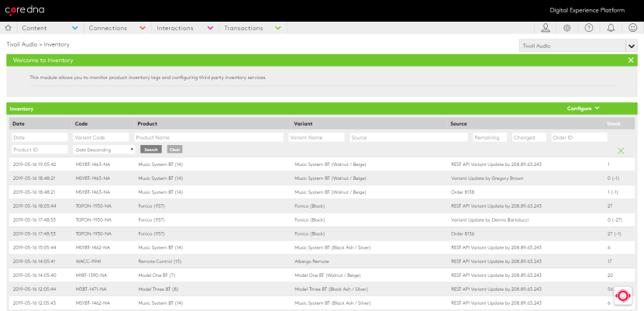Click product 'Remote Control (15)'

(x=160, y=261)
